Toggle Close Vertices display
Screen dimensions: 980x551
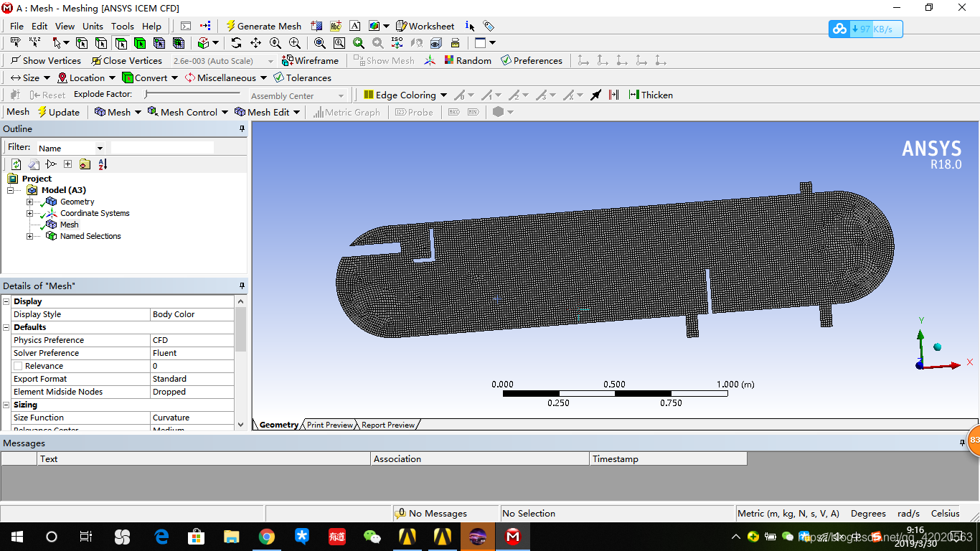coord(126,60)
